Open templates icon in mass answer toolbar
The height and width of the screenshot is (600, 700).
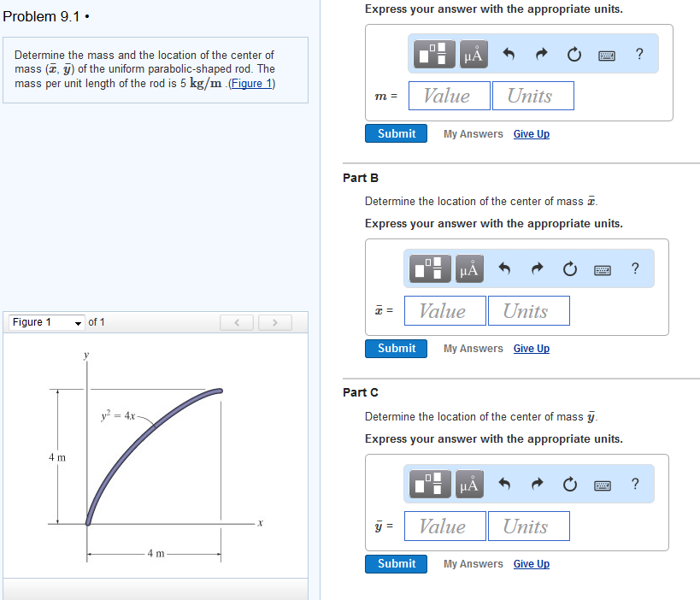click(434, 54)
